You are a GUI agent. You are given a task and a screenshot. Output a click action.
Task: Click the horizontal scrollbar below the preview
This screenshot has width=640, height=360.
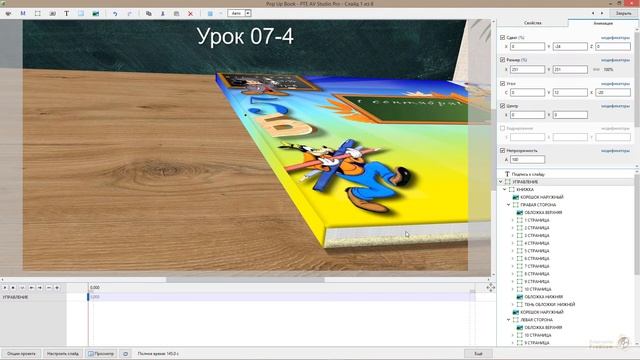245,280
